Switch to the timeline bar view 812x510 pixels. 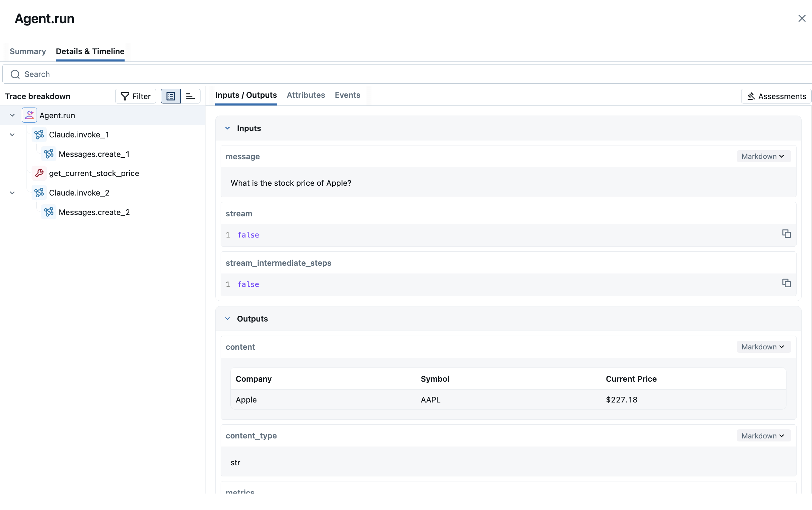click(190, 96)
